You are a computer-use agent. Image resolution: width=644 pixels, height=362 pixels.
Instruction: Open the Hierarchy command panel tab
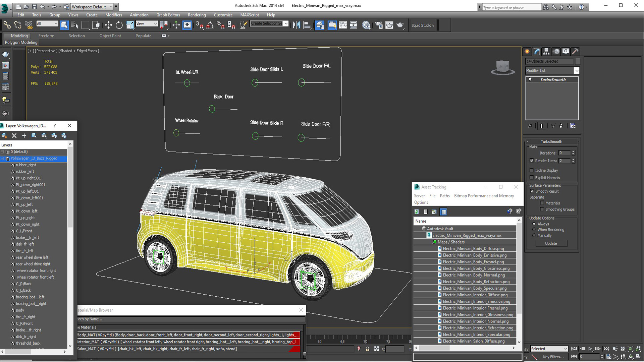click(546, 51)
